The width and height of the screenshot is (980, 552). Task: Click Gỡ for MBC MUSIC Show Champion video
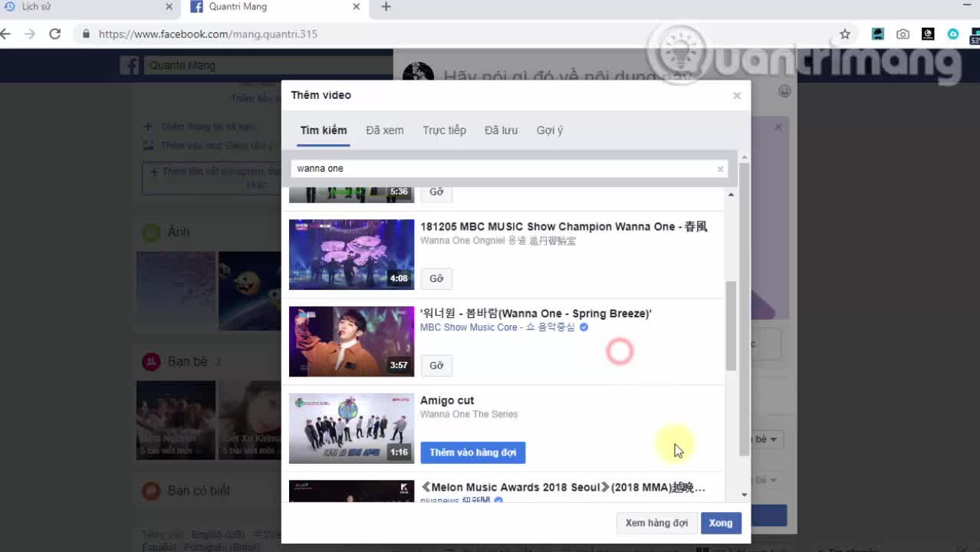pos(436,278)
